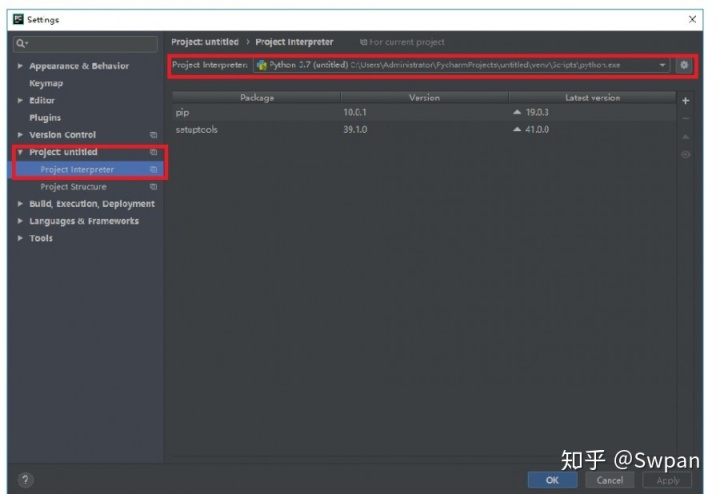Expand Appearance & Behavior section
720x494 pixels.
pyautogui.click(x=20, y=66)
